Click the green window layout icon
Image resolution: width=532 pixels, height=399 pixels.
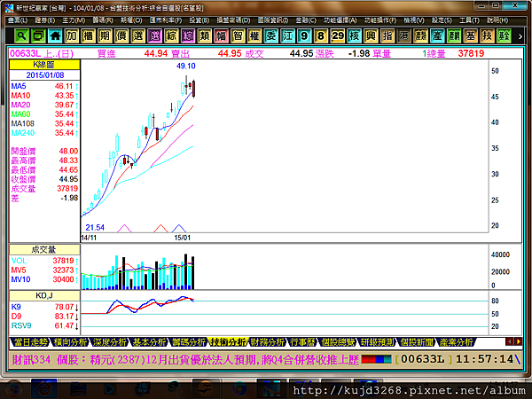[x=38, y=36]
